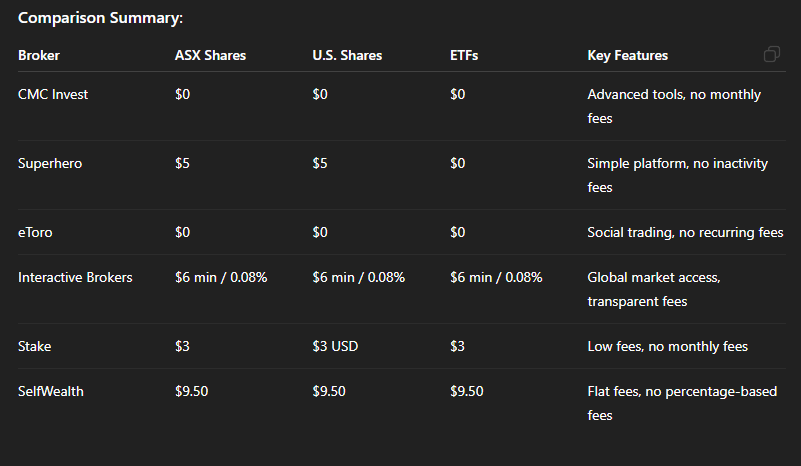Select the ASX Shares column header
801x466 pixels.
pyautogui.click(x=210, y=56)
